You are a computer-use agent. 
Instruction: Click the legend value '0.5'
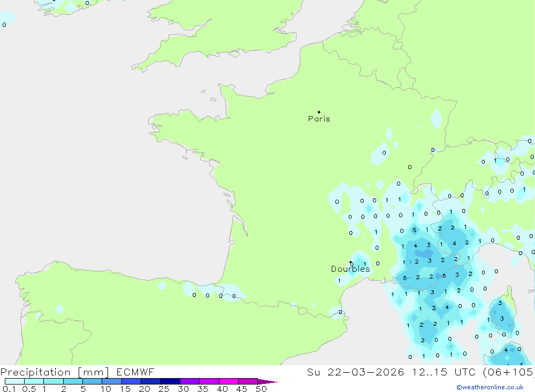coord(29,389)
